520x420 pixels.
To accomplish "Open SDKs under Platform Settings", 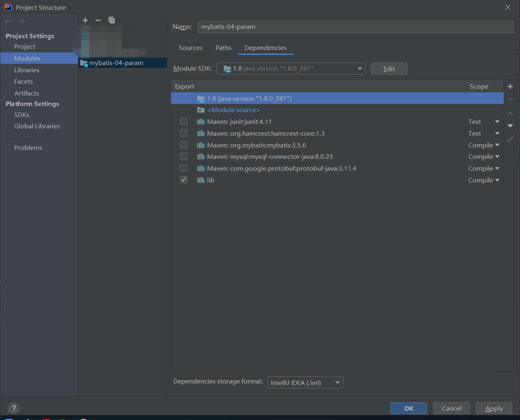I will [22, 115].
